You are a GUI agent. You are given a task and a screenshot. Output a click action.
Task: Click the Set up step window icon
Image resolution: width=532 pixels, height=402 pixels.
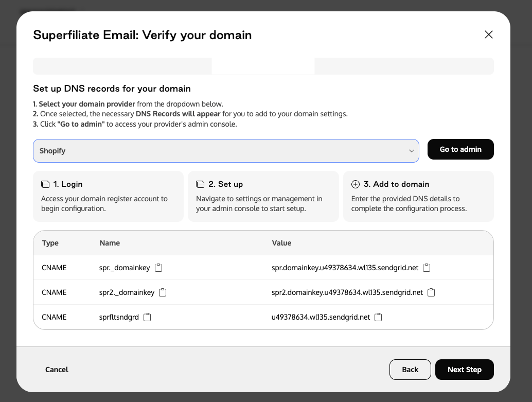tap(200, 184)
